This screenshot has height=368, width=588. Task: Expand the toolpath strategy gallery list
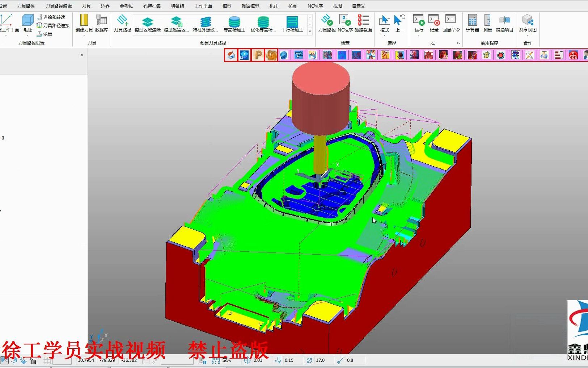pyautogui.click(x=310, y=32)
